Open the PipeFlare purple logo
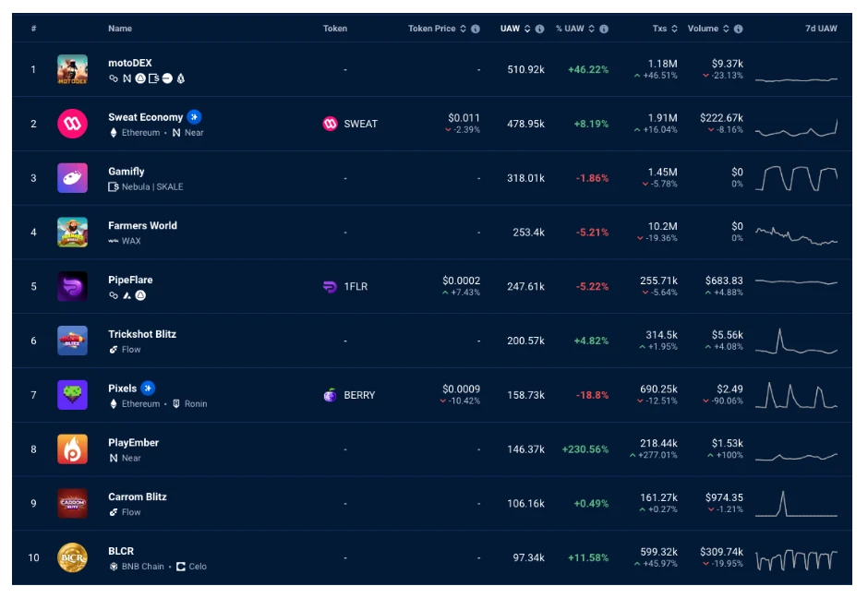 click(73, 287)
